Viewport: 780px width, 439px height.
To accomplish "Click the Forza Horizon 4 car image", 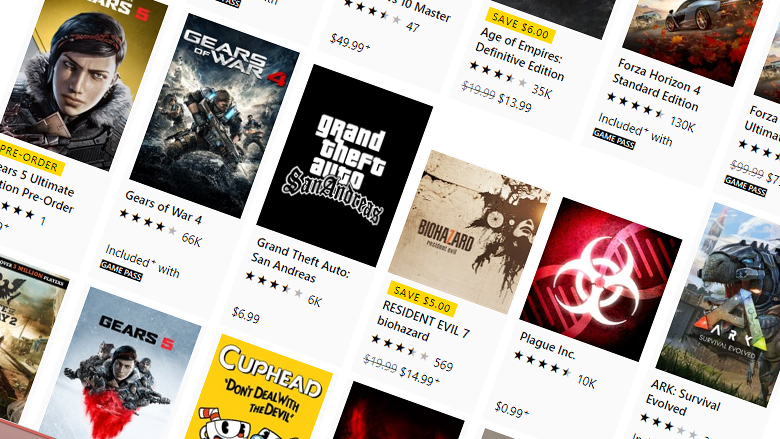I will click(692, 35).
